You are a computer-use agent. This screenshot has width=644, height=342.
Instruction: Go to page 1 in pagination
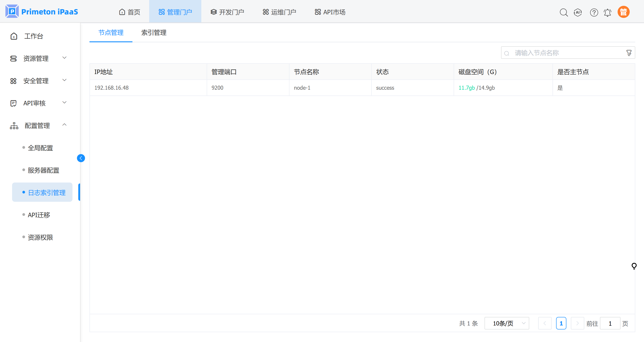561,323
